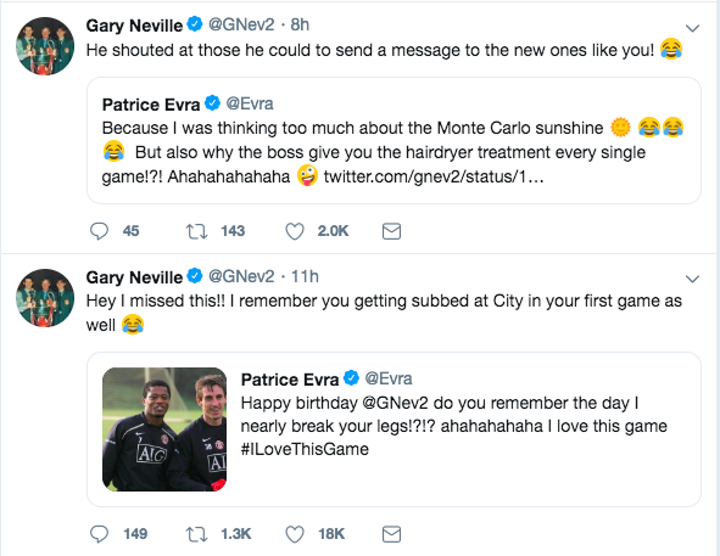Open Gary Neville's avatar on second tweet
The image size is (720, 556).
click(46, 297)
